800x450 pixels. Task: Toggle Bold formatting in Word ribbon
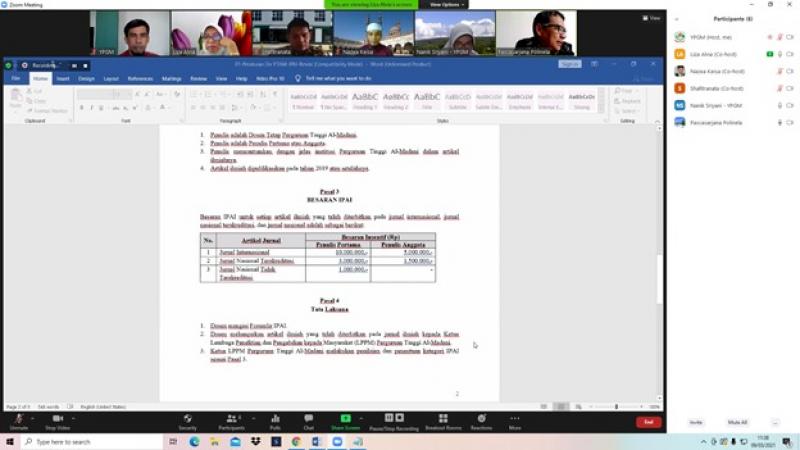click(x=81, y=107)
